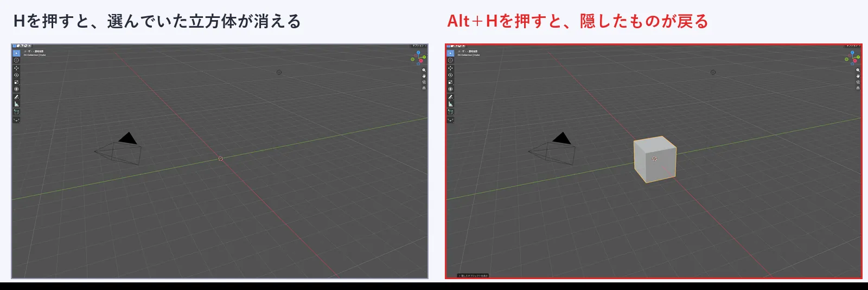Select the Rotate tool in the Alt+H viewport
The height and width of the screenshot is (290, 868).
(x=450, y=75)
